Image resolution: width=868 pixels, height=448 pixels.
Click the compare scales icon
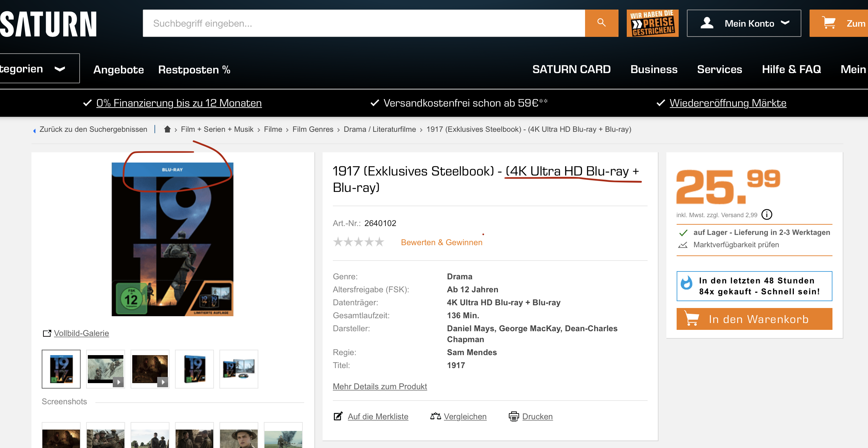coord(435,416)
